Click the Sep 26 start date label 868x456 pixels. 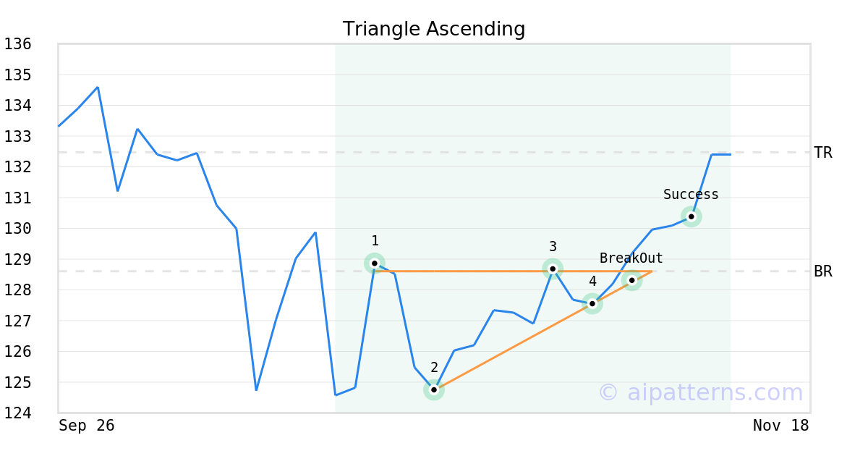(87, 426)
